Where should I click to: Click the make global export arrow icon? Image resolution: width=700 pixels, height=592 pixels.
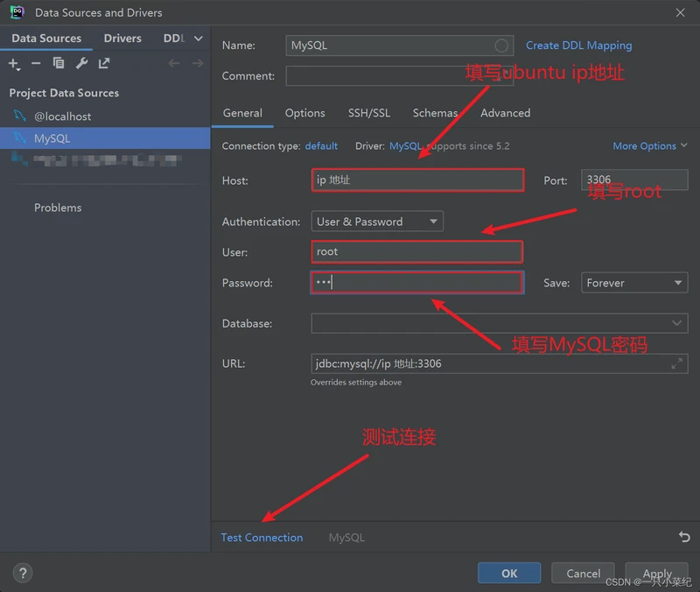(104, 63)
